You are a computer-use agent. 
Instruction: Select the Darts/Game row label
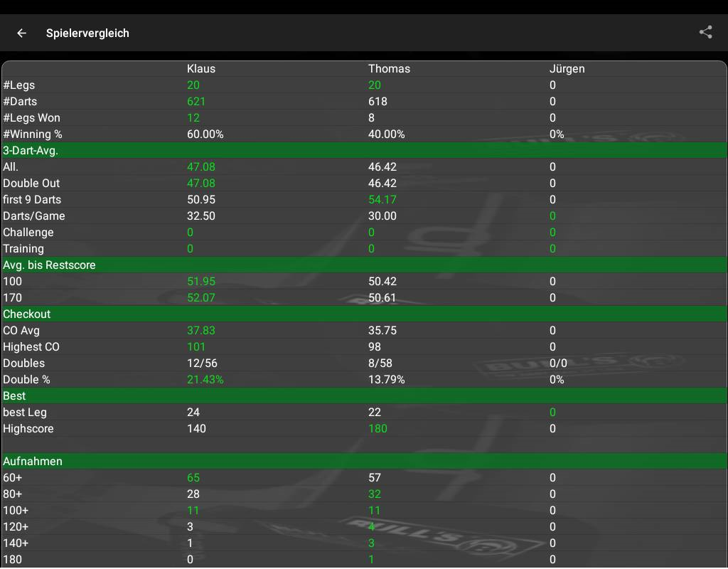coord(34,216)
